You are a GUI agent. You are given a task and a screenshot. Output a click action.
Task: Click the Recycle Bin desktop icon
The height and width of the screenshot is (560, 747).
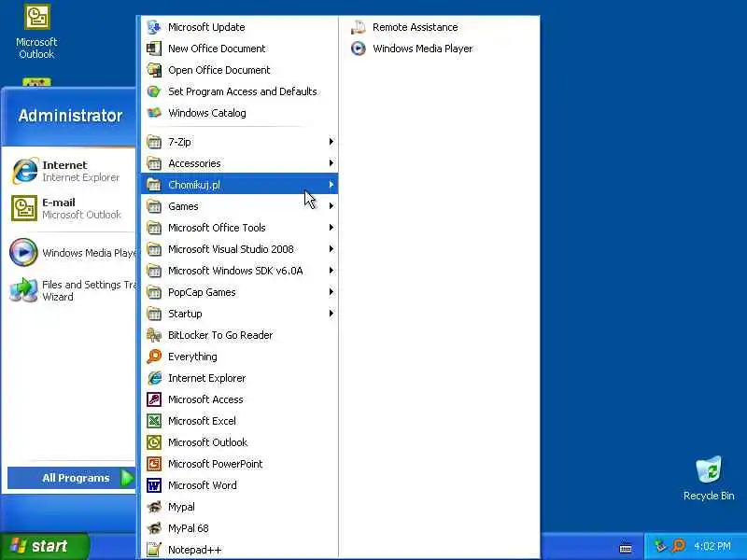pos(709,470)
